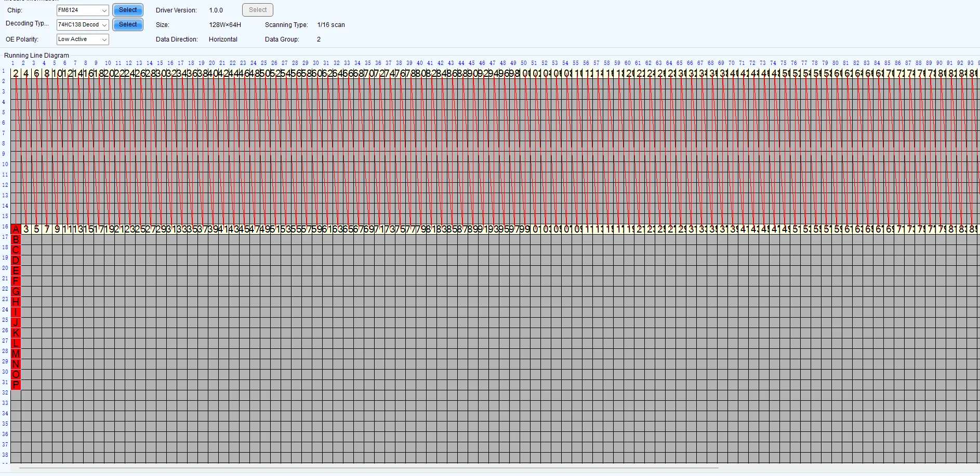Click the Scanning Type label

click(x=286, y=25)
